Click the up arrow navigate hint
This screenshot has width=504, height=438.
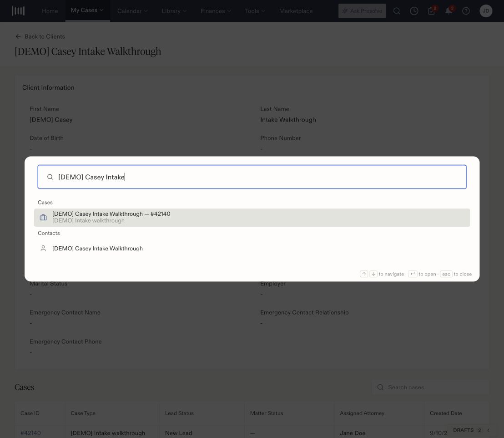(364, 274)
